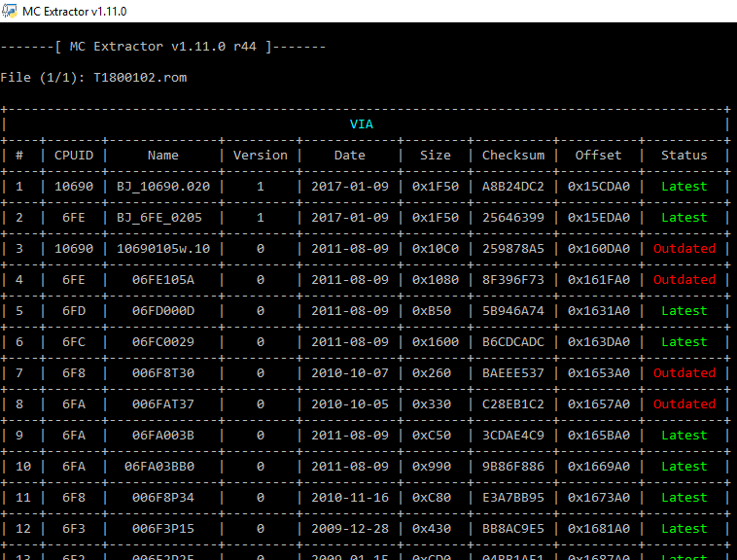
Task: Click the Latest status of BJ_10690.020
Action: (684, 187)
